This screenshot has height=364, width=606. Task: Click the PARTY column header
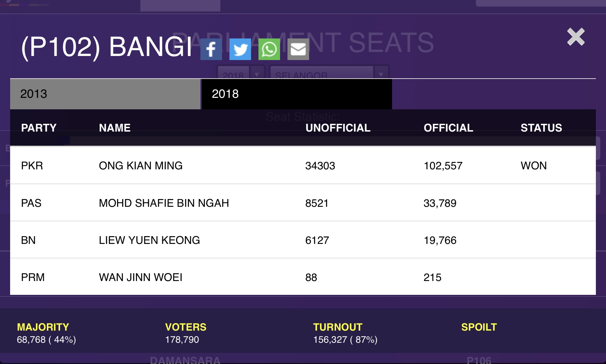click(x=39, y=128)
